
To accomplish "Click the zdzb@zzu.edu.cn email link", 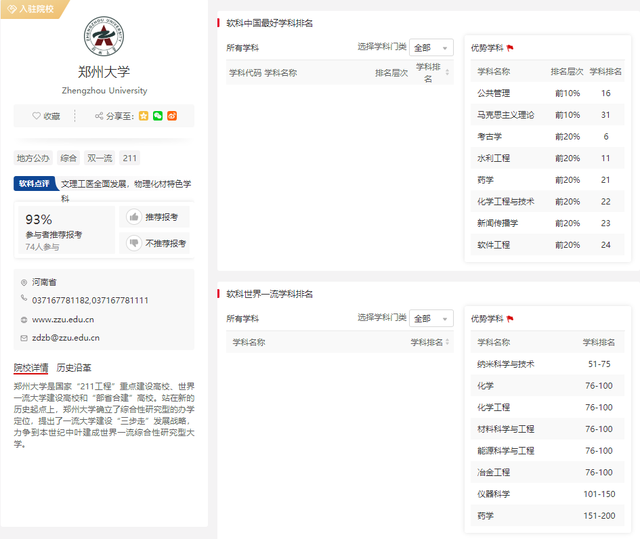I will coord(66,338).
